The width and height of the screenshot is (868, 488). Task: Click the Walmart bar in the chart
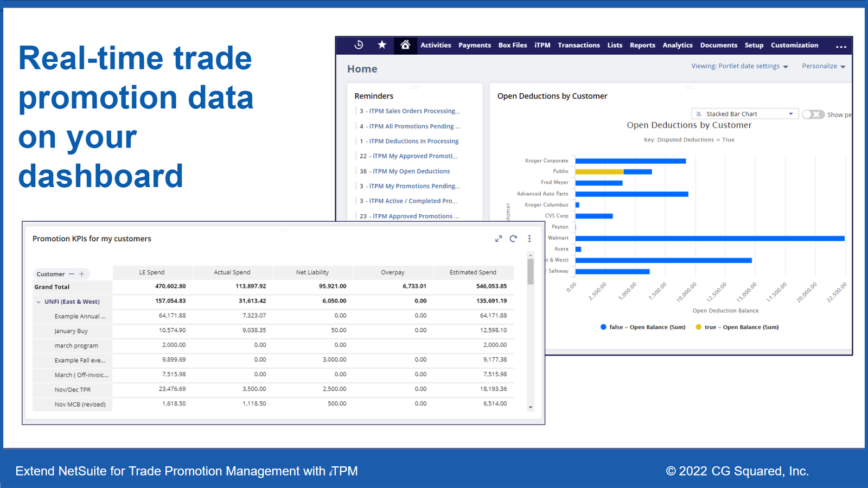pyautogui.click(x=710, y=239)
